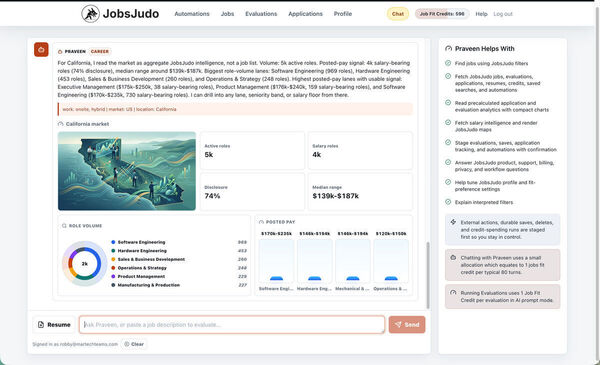600x365 pixels.
Task: Open the Automations menu item
Action: pyautogui.click(x=192, y=14)
